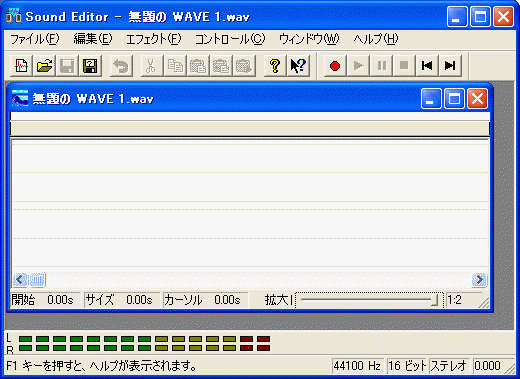The height and width of the screenshot is (379, 520).
Task: Click the disabled undo arrow icon
Action: click(121, 66)
